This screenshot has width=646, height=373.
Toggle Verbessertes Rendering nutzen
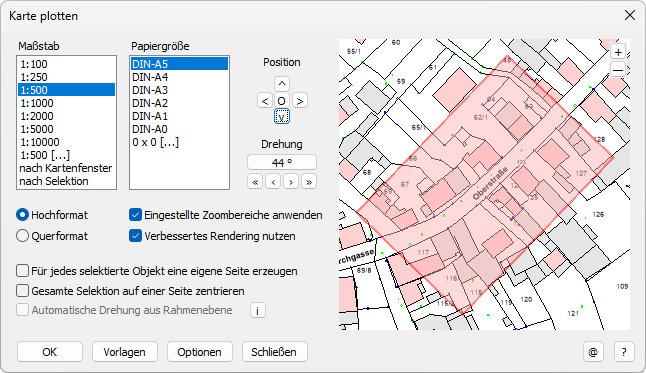point(212,236)
